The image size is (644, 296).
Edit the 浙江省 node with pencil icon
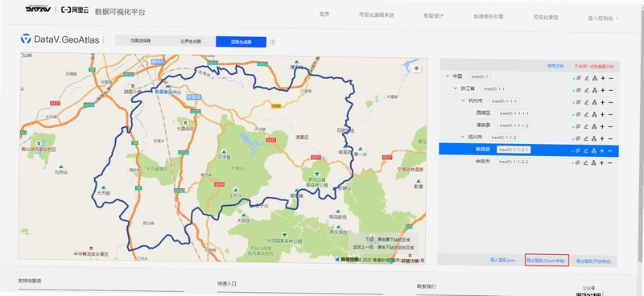click(x=586, y=90)
